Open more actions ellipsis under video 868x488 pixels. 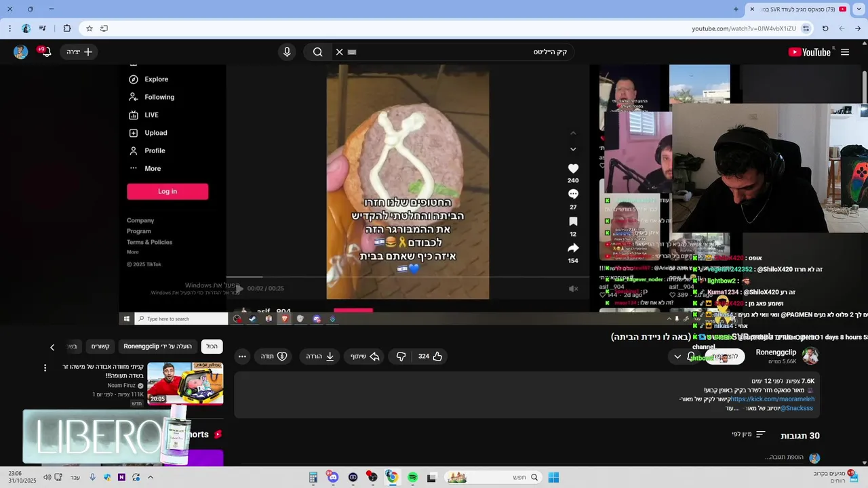(x=242, y=356)
